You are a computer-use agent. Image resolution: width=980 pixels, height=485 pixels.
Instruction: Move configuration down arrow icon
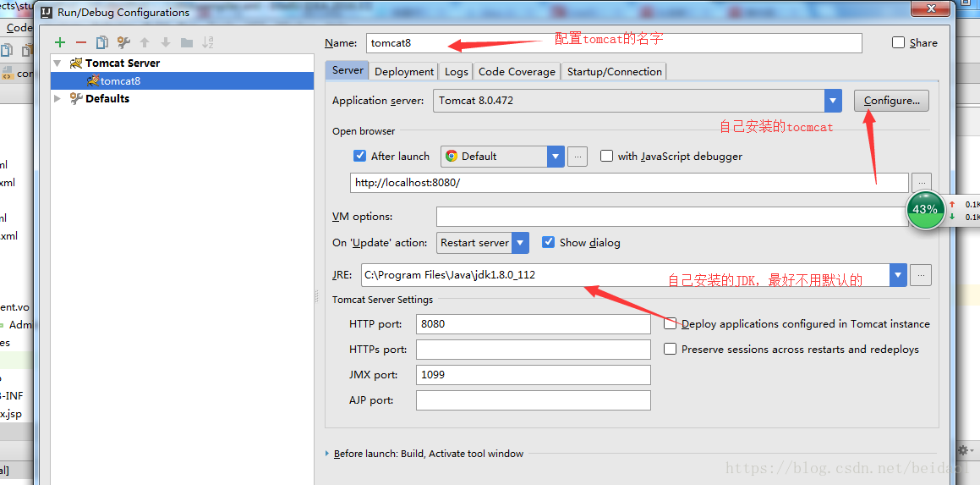[166, 42]
